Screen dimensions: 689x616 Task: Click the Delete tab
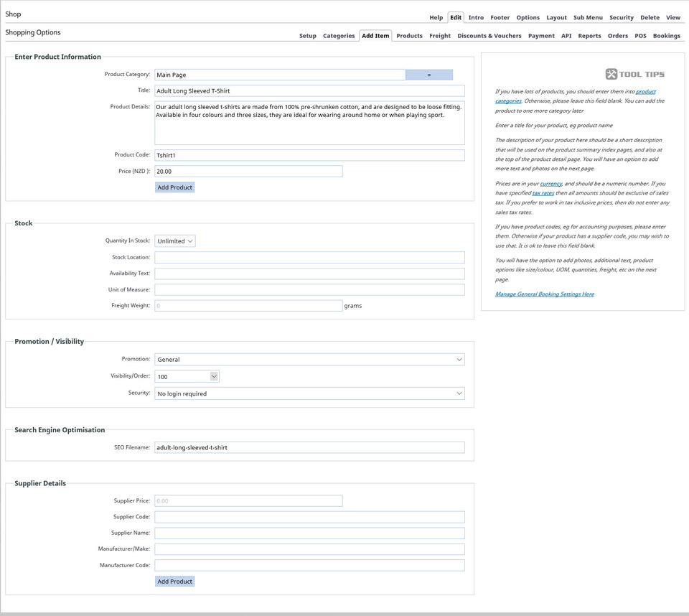[x=650, y=17]
